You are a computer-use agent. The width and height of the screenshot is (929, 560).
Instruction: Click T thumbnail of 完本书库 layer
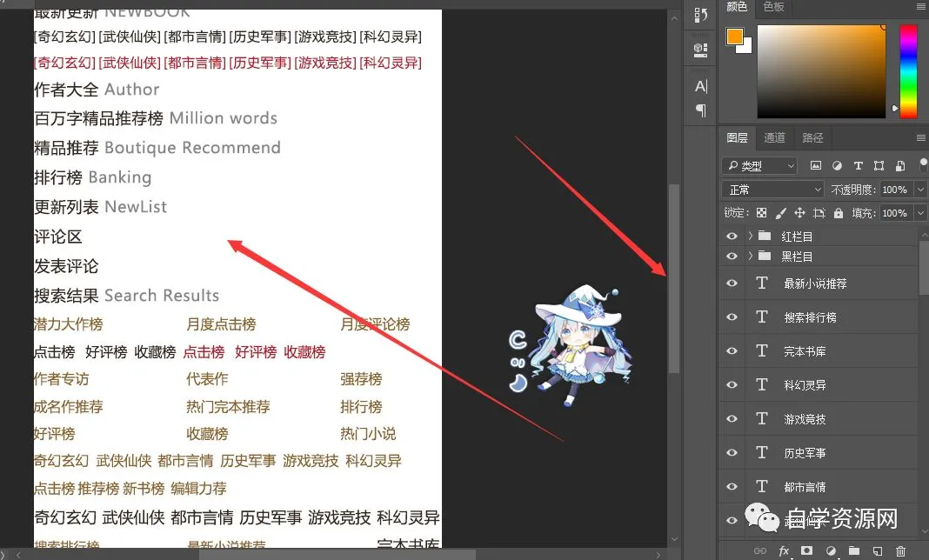point(762,350)
